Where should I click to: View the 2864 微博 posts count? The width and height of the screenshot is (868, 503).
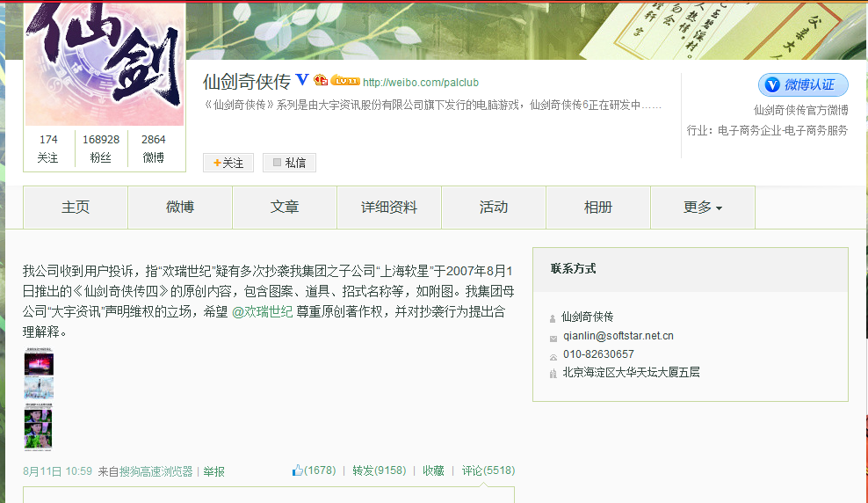coord(154,149)
